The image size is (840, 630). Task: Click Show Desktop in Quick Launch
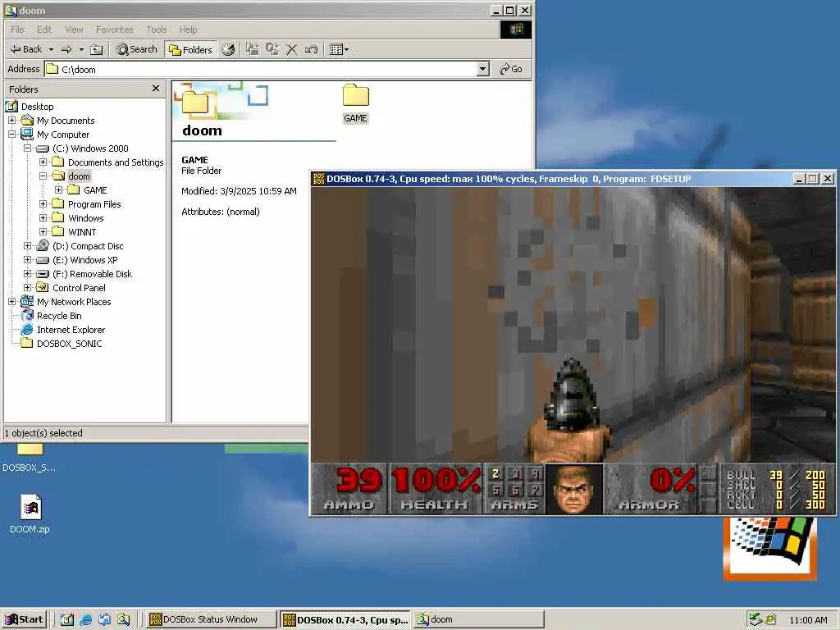tap(67, 620)
